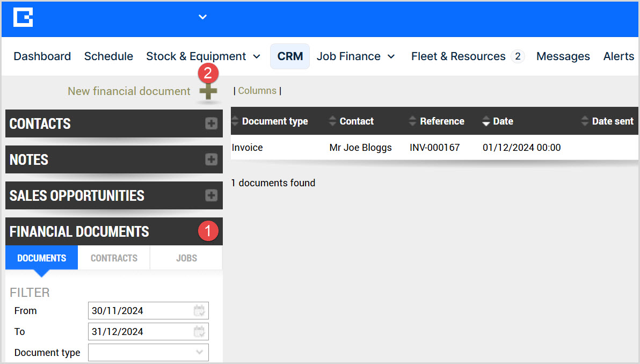Open calendar picker for From date

tap(199, 311)
